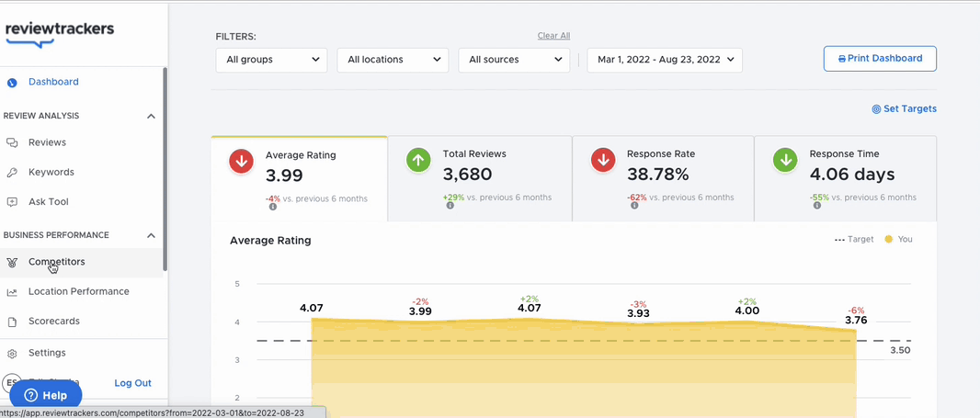
Task: Click the 3.93 data point label
Action: click(x=638, y=313)
